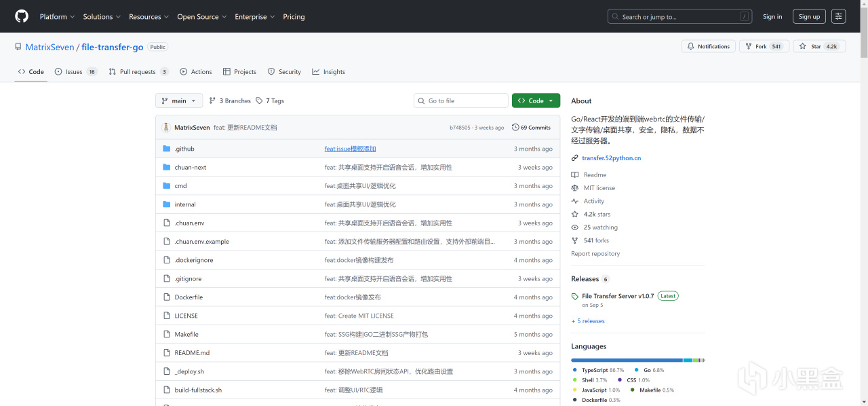
Task: Click the bell icon in Notifications button
Action: (x=691, y=46)
